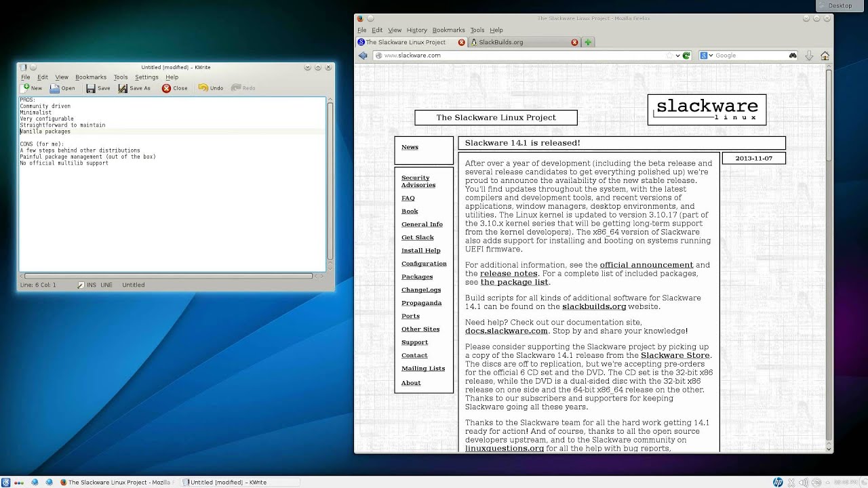
Task: Open the Get Slack link
Action: pos(418,237)
